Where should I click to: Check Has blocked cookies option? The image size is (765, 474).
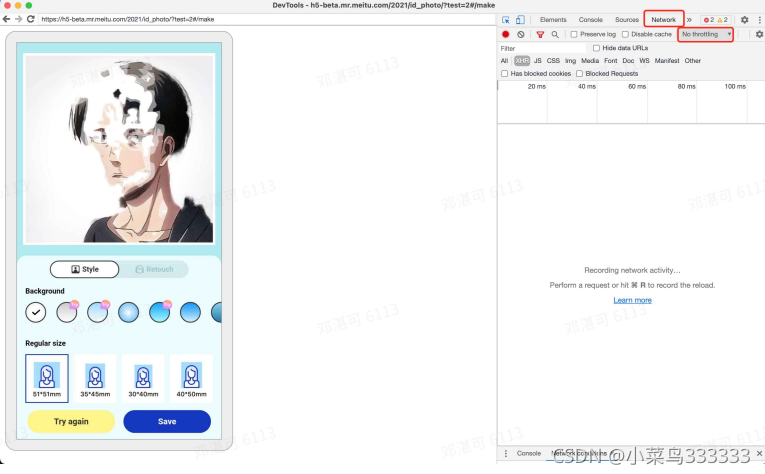504,73
